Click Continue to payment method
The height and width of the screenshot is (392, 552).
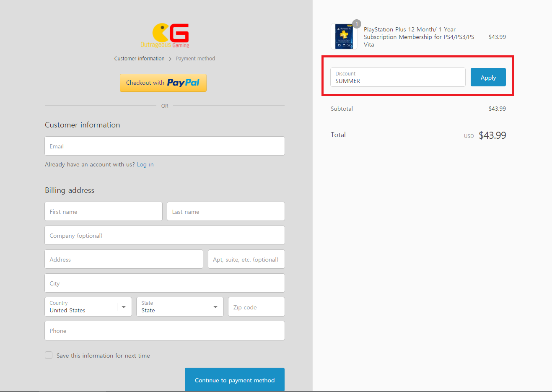[235, 380]
